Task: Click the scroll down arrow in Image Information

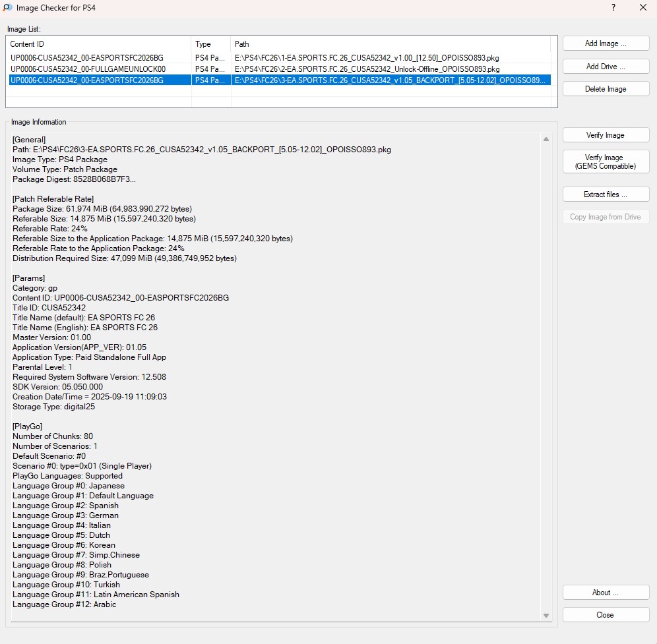Action: [546, 615]
